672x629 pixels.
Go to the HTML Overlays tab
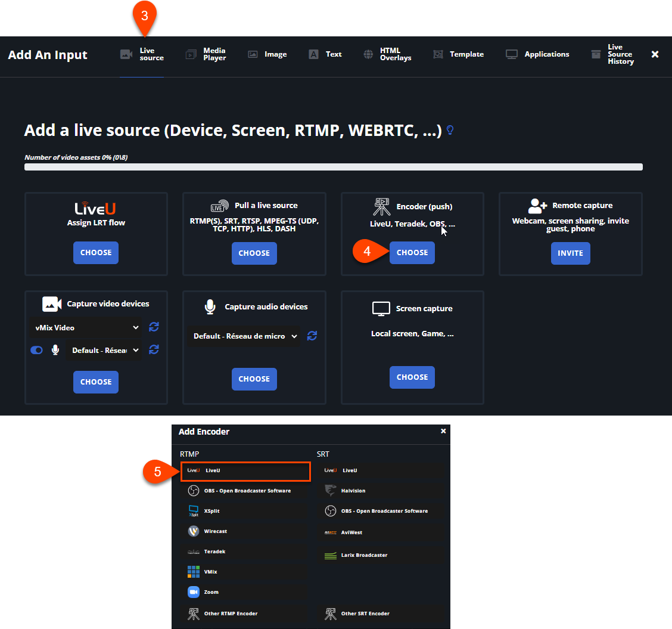point(387,54)
